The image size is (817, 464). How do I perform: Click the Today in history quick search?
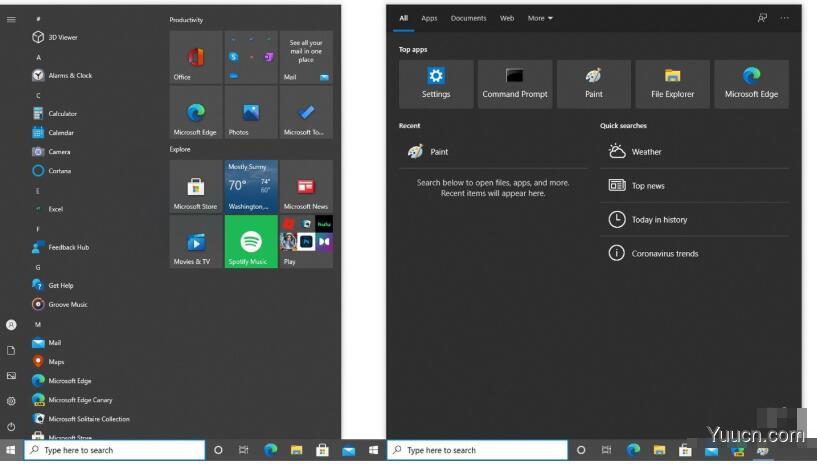coord(694,219)
